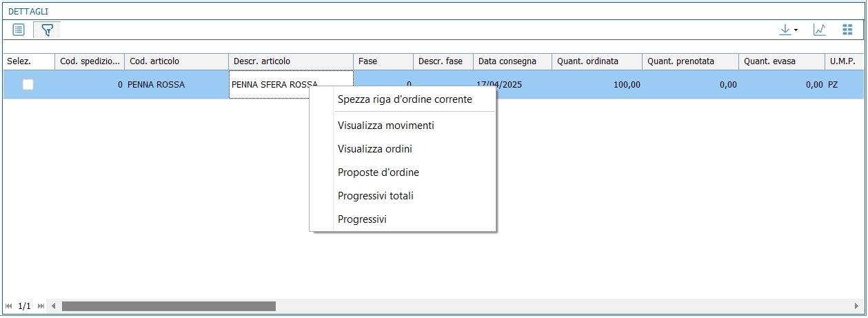The image size is (868, 318).
Task: Click the horizontal scrollbar right arrow
Action: tap(856, 306)
